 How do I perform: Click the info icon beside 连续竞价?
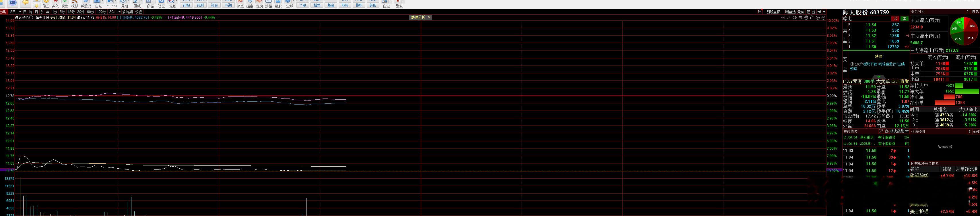pos(31,18)
